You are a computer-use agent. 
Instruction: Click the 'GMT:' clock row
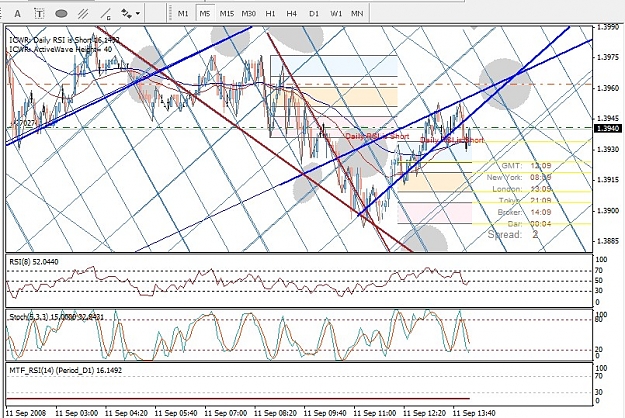pos(526,165)
